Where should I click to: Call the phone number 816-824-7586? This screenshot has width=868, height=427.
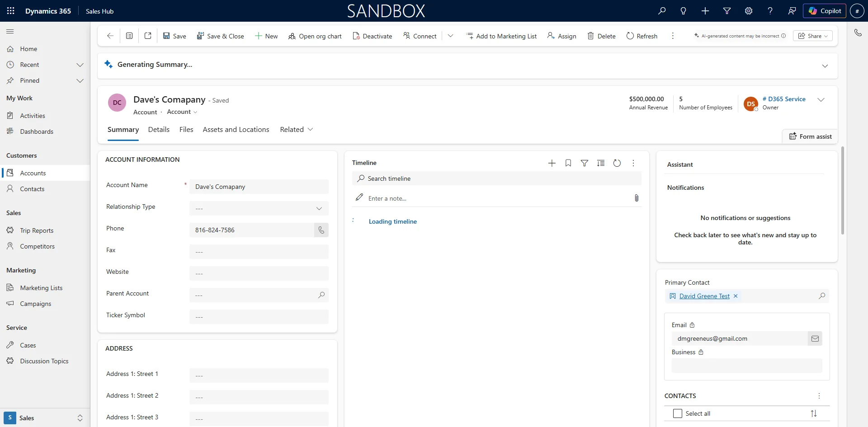321,230
